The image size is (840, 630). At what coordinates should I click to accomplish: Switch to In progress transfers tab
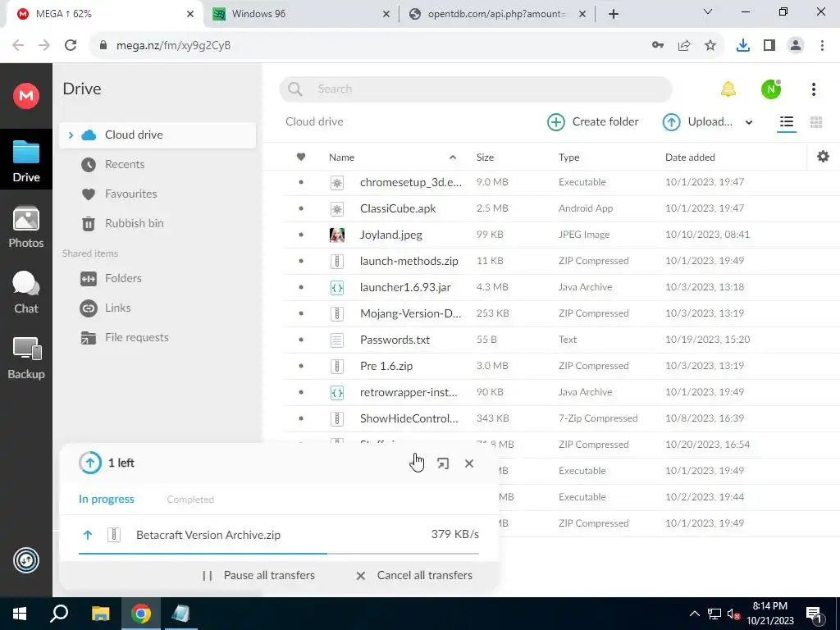click(107, 500)
